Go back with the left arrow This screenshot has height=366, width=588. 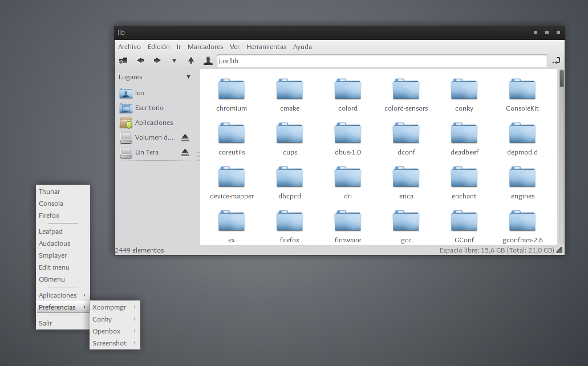pos(140,60)
